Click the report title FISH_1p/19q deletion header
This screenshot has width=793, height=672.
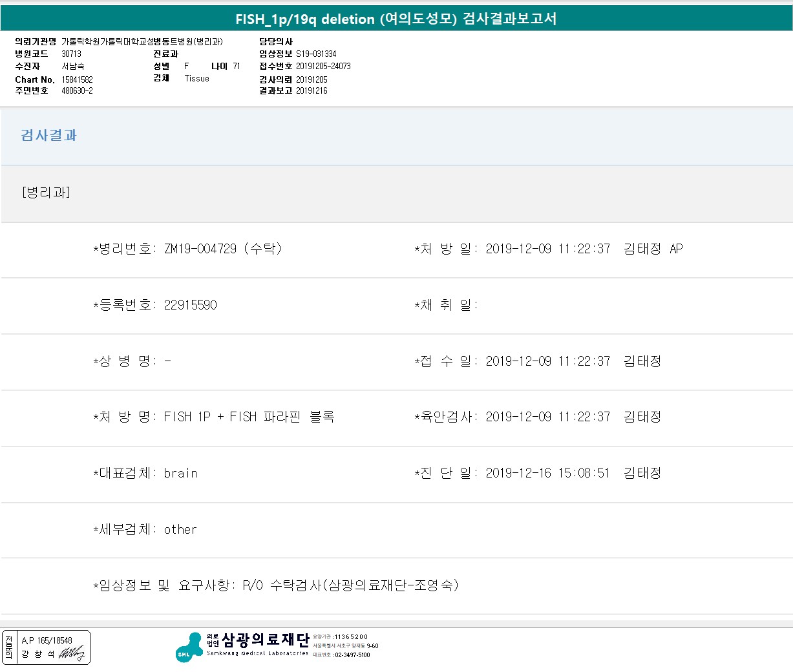point(396,19)
